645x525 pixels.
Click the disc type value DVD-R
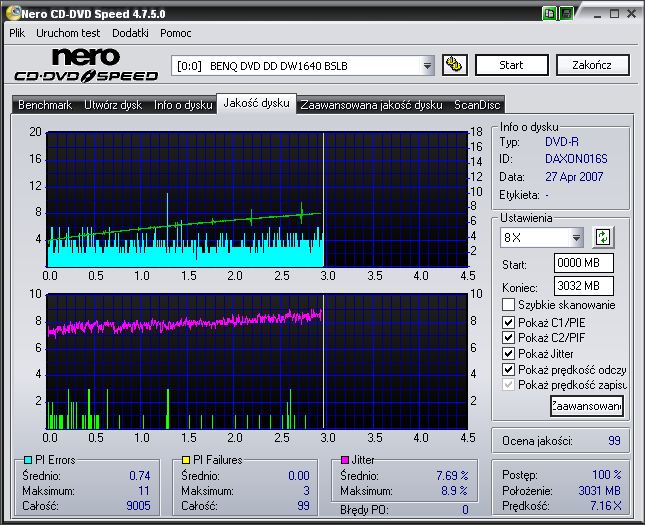click(x=561, y=142)
